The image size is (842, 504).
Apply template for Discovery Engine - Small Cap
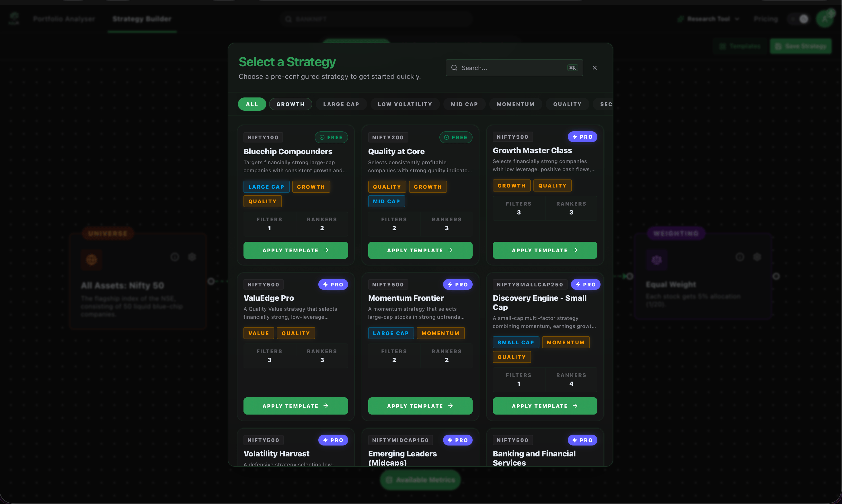(x=545, y=406)
